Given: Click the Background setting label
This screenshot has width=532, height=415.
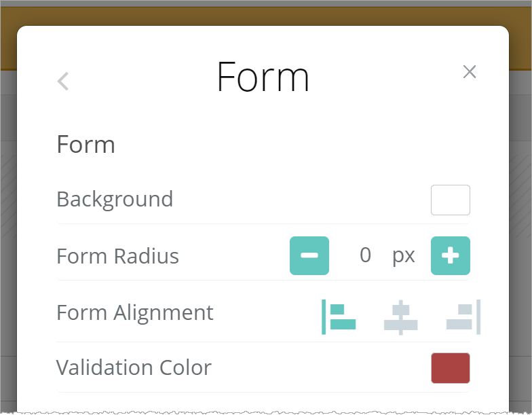Looking at the screenshot, I should [115, 199].
